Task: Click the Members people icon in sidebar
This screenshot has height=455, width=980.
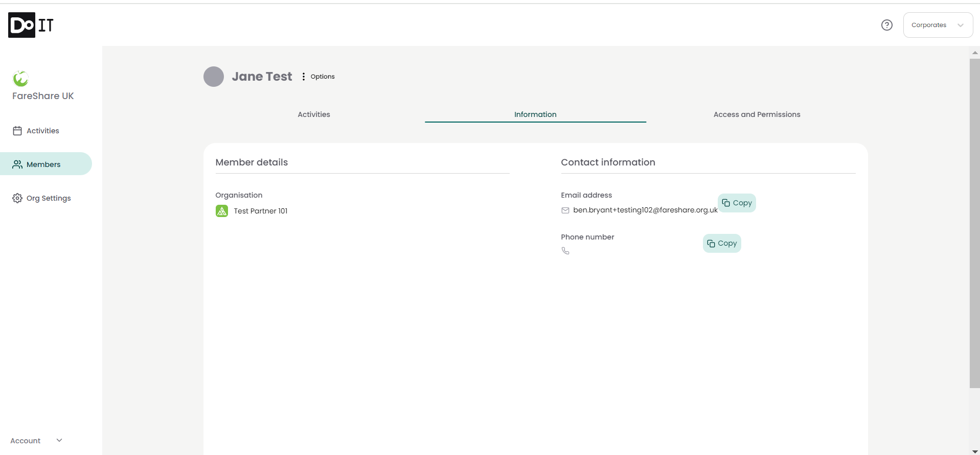Action: [17, 164]
